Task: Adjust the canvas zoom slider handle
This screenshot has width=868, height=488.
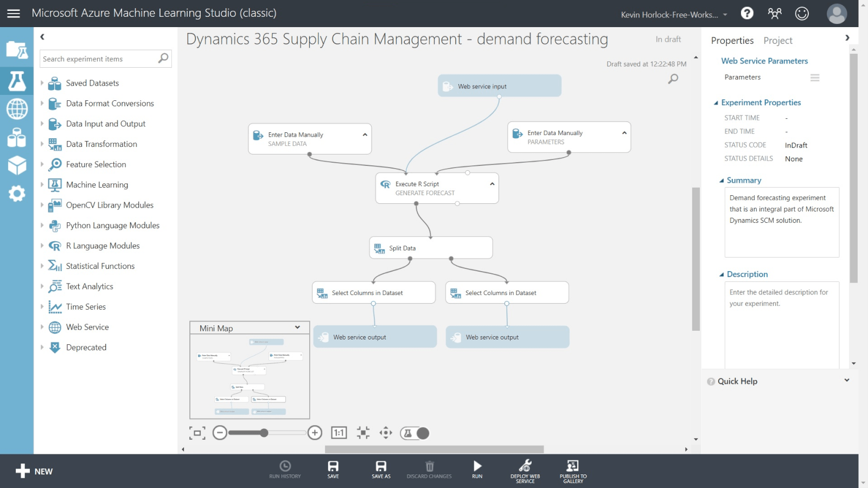Action: (x=264, y=433)
